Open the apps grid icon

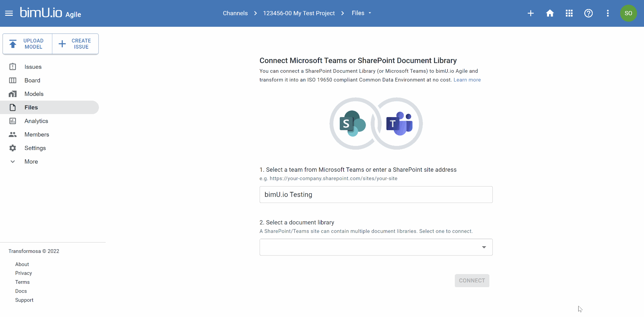click(x=569, y=13)
